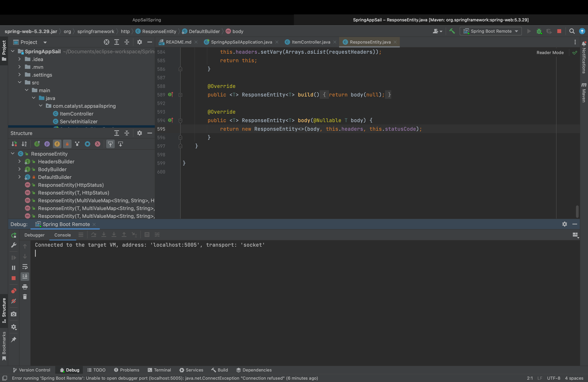
Task: Click overriding method gutter icon line 594
Action: point(171,120)
